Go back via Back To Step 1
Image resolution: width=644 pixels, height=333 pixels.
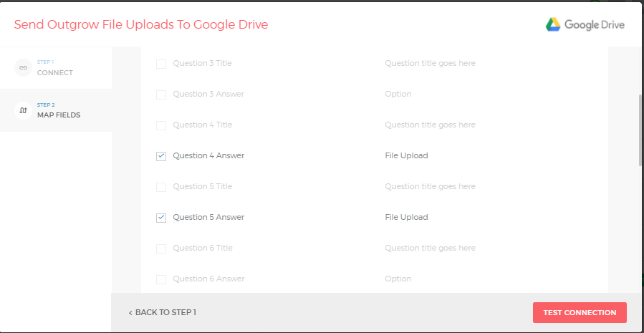(x=162, y=312)
